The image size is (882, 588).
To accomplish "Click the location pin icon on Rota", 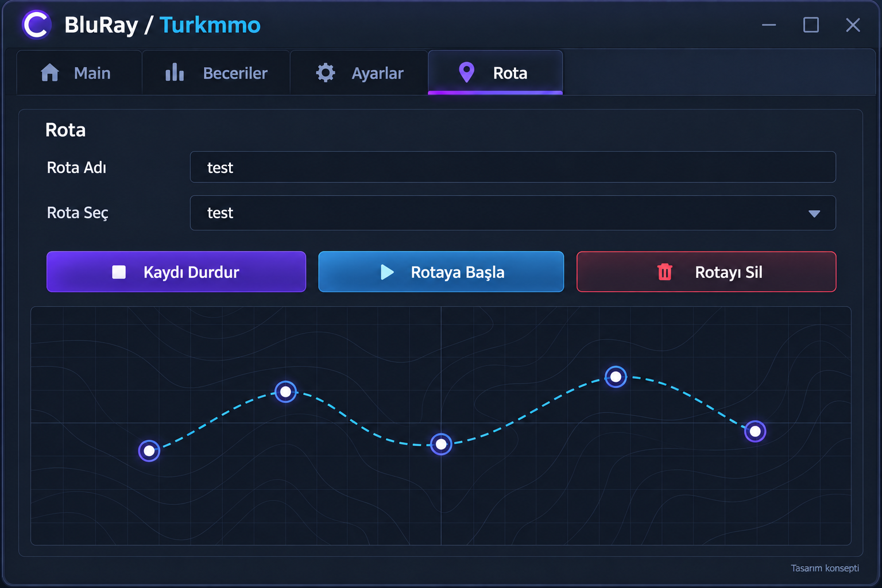I will (x=467, y=72).
